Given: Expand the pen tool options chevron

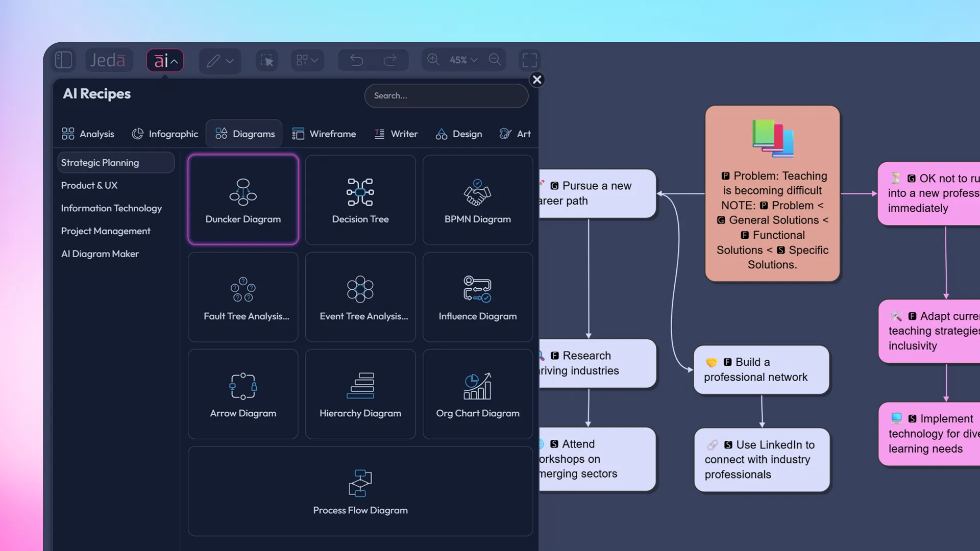Looking at the screenshot, I should (x=229, y=62).
